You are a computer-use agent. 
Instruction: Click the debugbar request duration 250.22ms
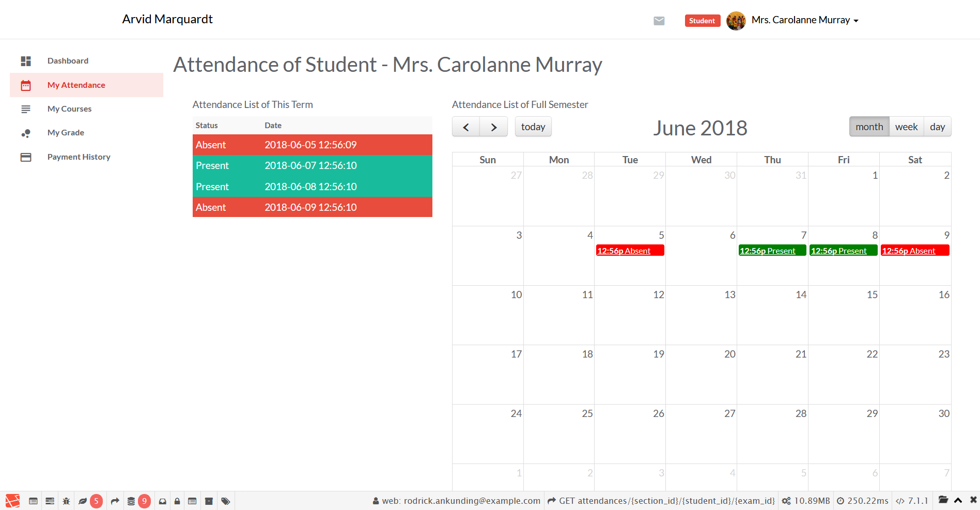coord(863,501)
